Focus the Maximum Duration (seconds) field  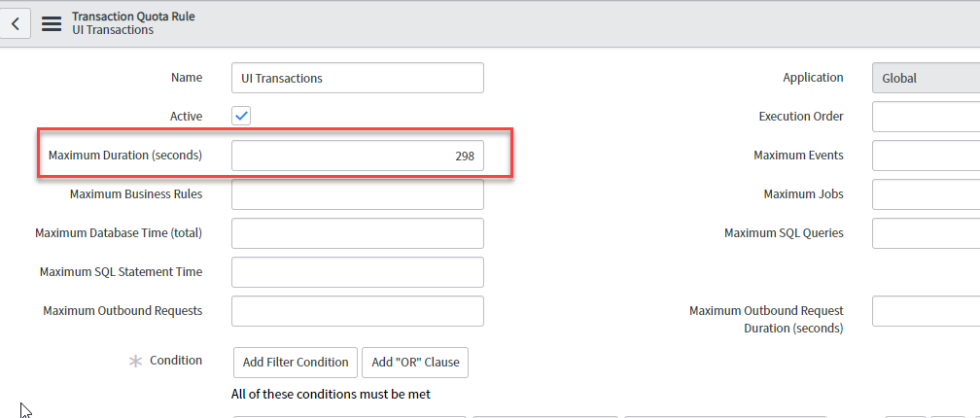coord(357,156)
